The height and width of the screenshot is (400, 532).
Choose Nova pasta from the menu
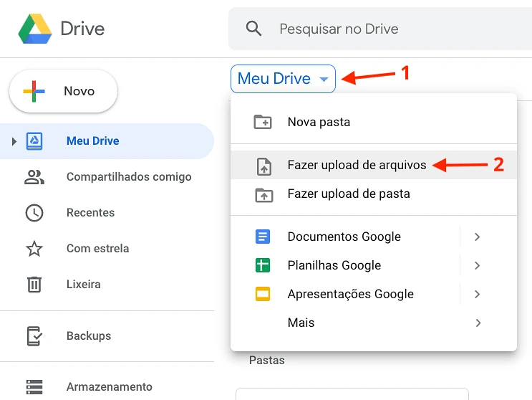[x=374, y=122]
